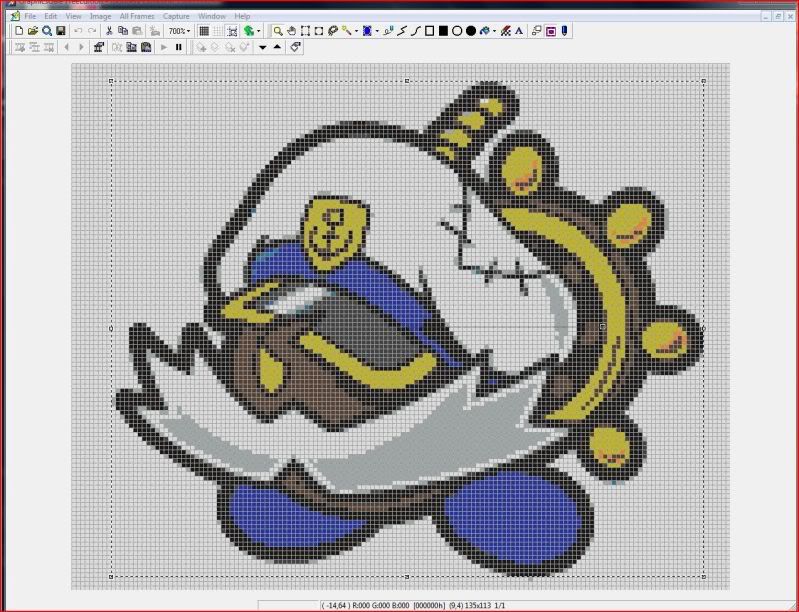The image size is (799, 612).
Task: Click the Undo arrow icon
Action: tap(78, 31)
